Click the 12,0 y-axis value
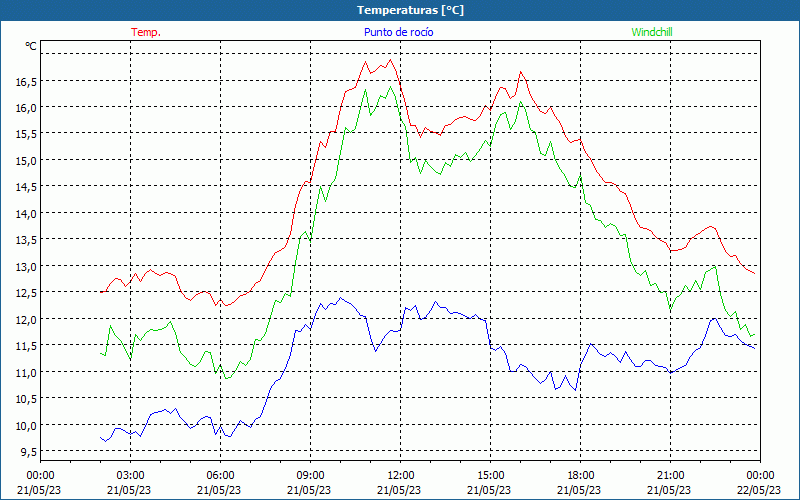The width and height of the screenshot is (800, 500). click(x=26, y=319)
